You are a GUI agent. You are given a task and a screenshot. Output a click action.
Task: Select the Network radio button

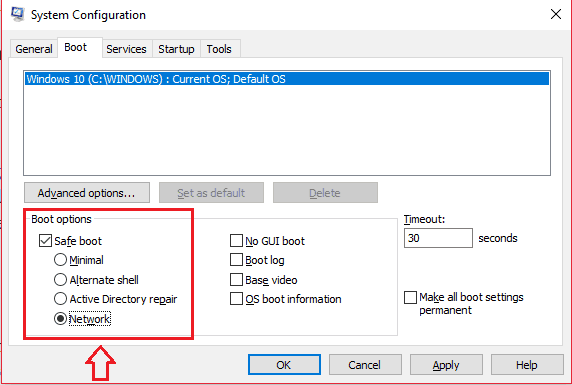point(60,319)
